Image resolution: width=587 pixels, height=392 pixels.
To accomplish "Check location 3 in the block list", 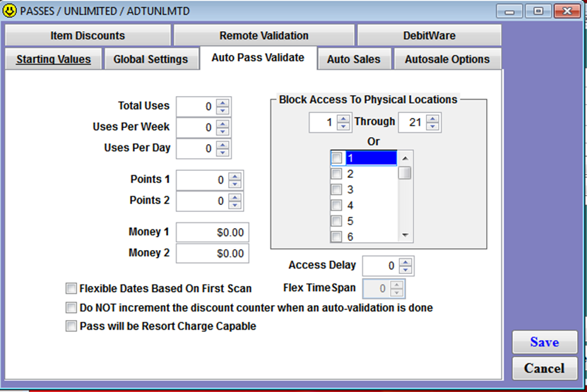I will pos(336,189).
